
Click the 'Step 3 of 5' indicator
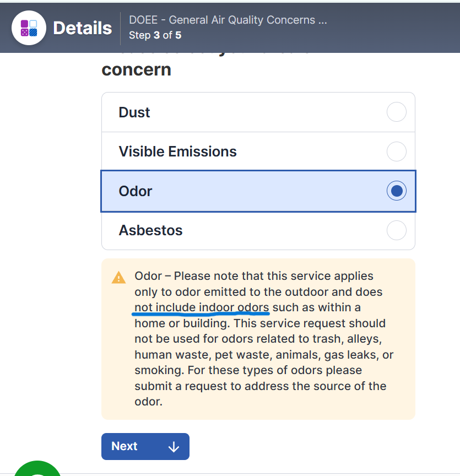coord(155,35)
